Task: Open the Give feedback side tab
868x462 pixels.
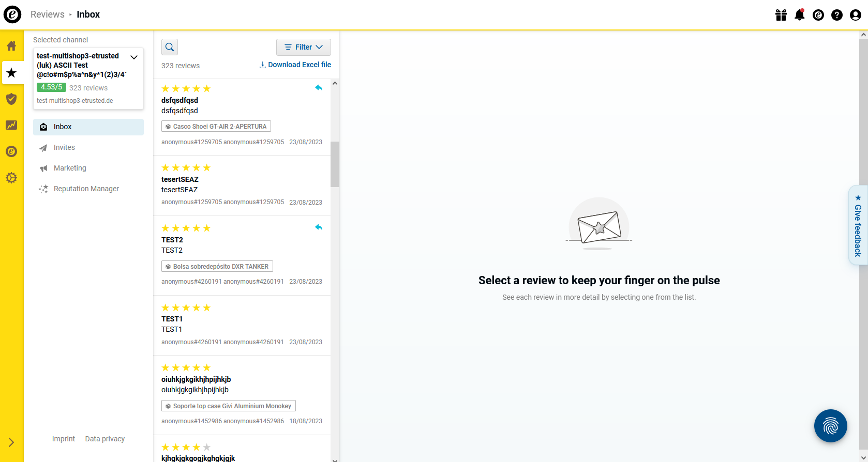Action: pyautogui.click(x=858, y=225)
